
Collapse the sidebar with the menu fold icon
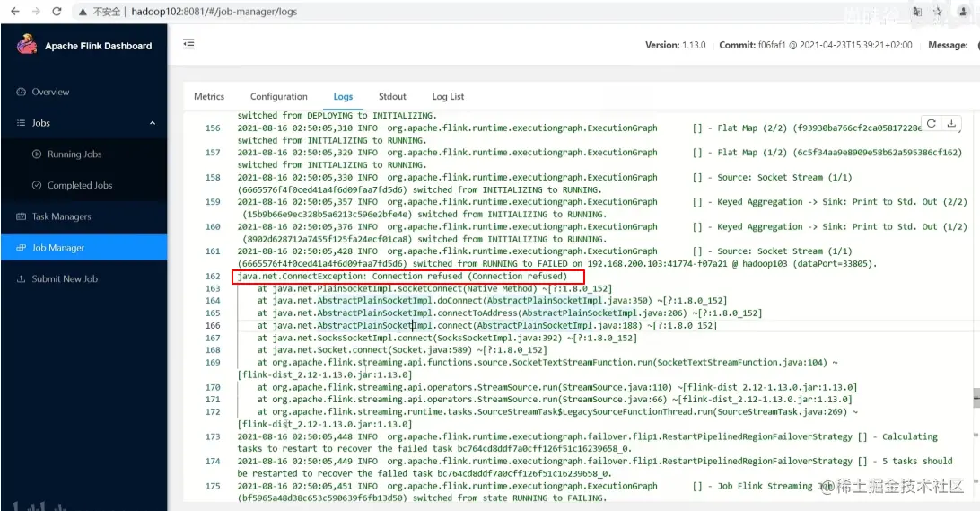pyautogui.click(x=188, y=44)
